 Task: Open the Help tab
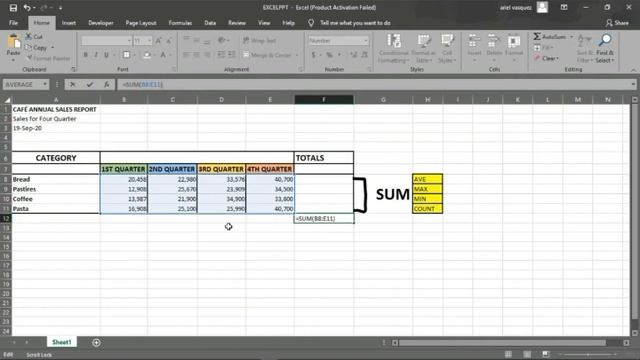pyautogui.click(x=288, y=23)
